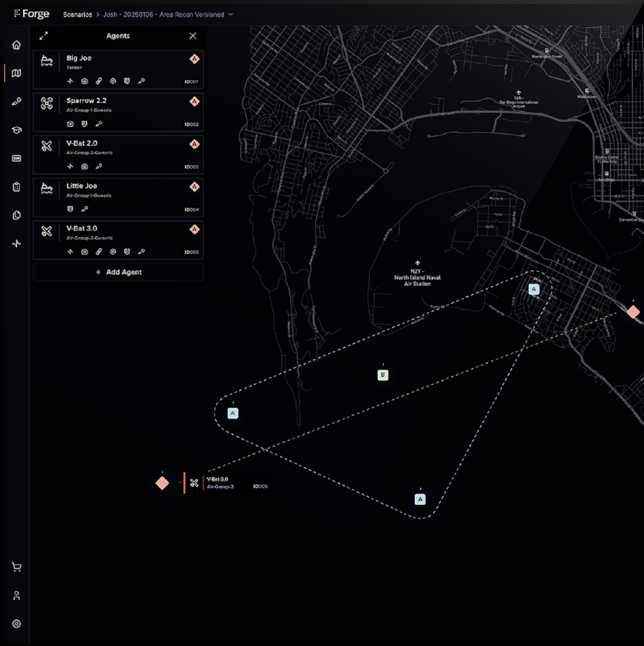Open the clipboard icon in sidebar
This screenshot has height=646, width=644.
point(17,187)
